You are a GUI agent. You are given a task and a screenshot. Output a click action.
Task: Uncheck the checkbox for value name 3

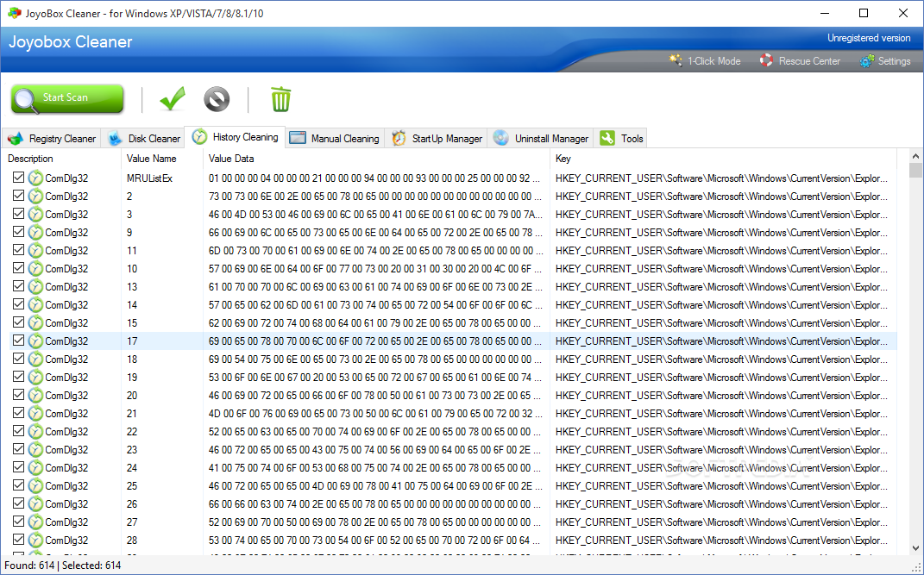pos(18,215)
